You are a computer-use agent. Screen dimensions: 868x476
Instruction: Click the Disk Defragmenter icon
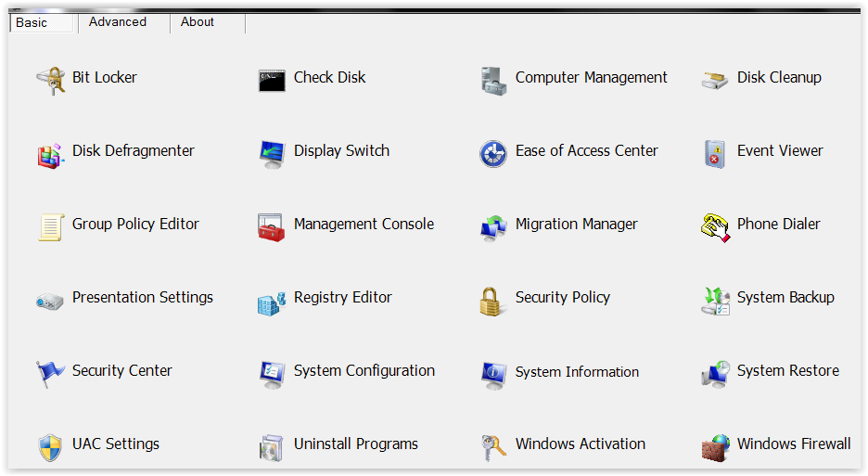click(x=50, y=153)
